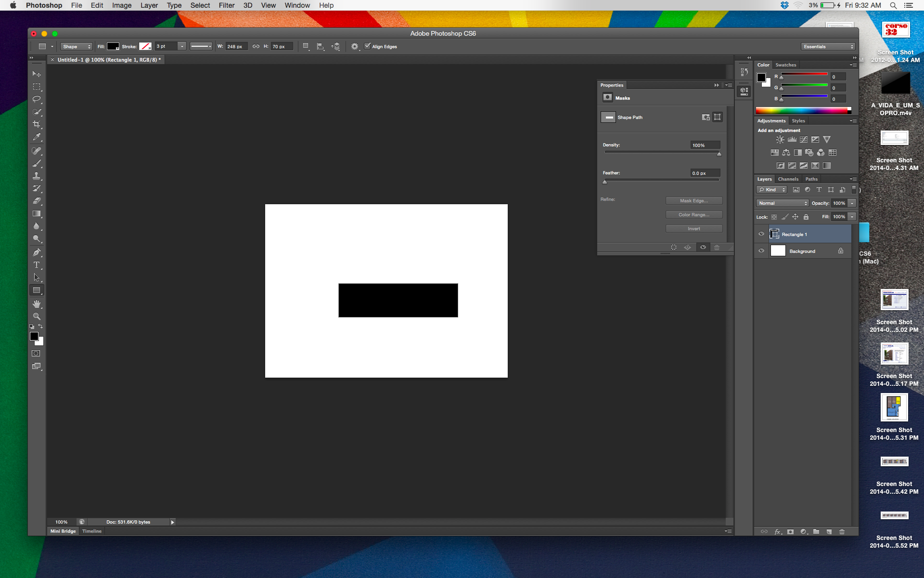Open the Styles tab

(x=798, y=121)
